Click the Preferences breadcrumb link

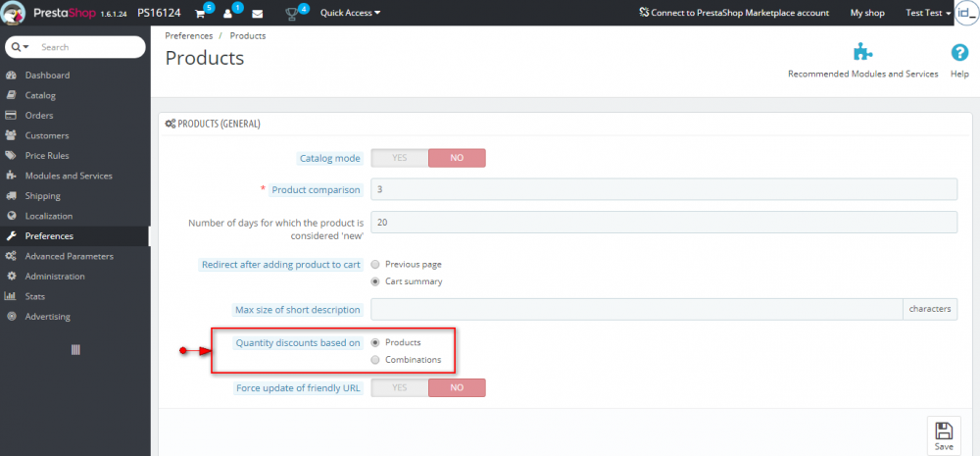pos(189,35)
